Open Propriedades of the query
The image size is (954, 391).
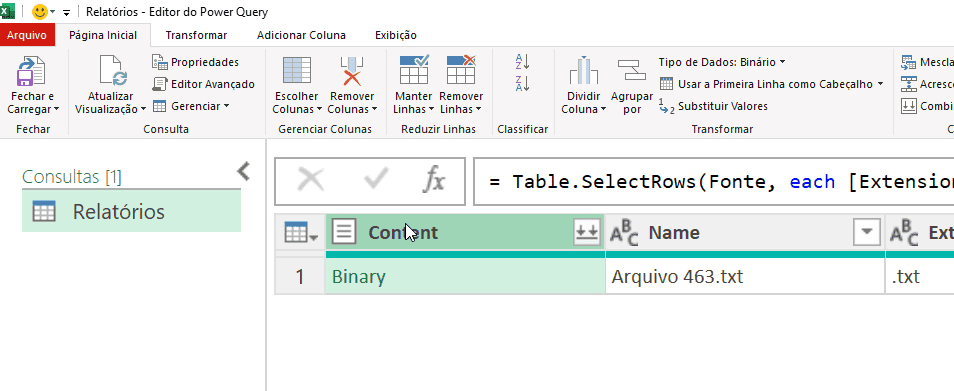[195, 62]
